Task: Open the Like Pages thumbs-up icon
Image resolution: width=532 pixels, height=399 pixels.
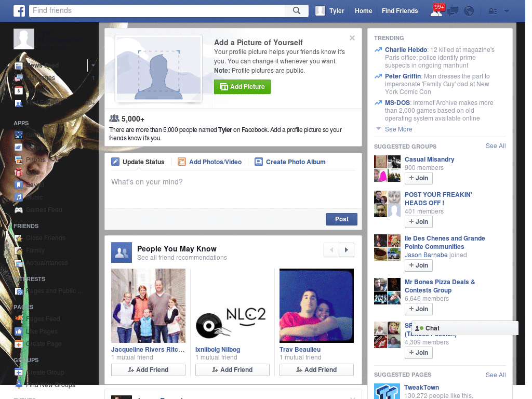Action: pyautogui.click(x=19, y=331)
